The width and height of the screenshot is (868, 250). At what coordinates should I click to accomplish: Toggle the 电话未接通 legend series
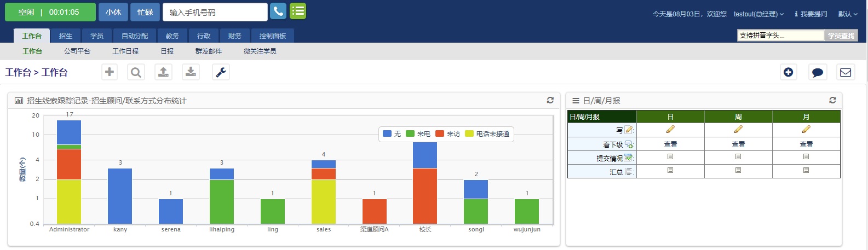[487, 133]
